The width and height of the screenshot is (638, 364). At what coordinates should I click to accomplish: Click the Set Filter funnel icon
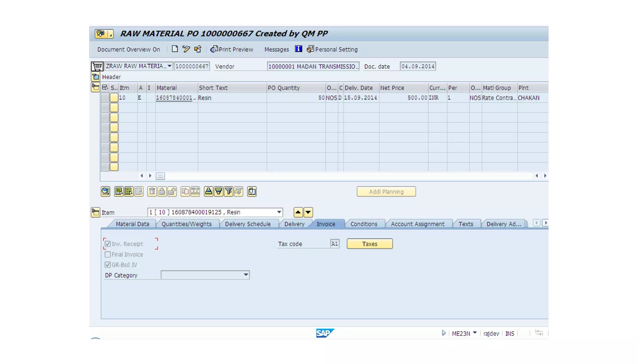pos(229,191)
